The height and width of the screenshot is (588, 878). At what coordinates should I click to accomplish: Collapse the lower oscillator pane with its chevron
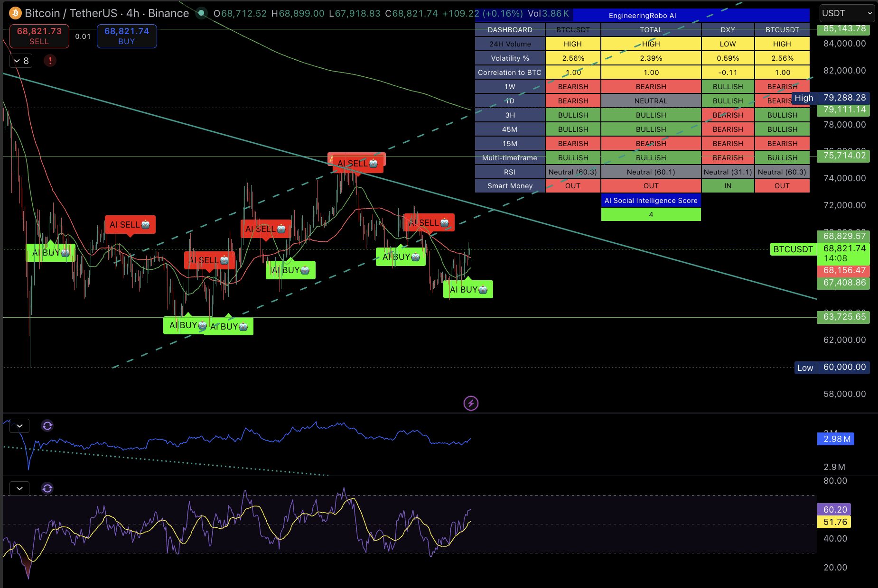point(19,488)
